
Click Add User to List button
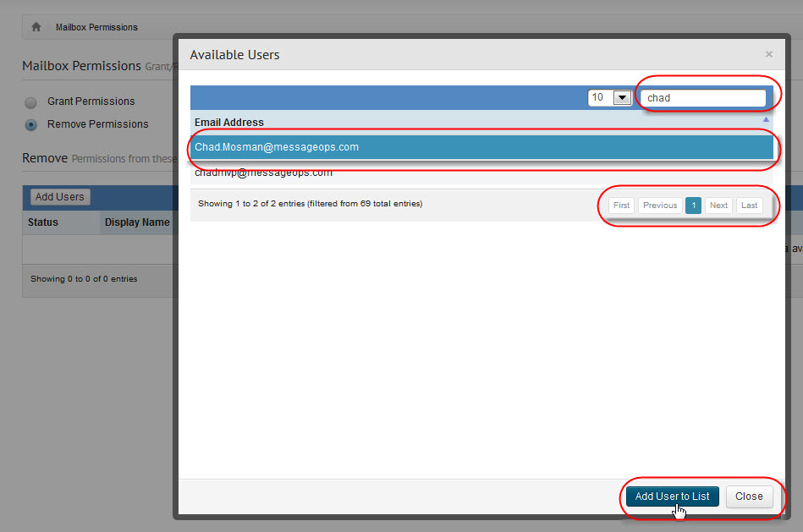[x=673, y=496]
